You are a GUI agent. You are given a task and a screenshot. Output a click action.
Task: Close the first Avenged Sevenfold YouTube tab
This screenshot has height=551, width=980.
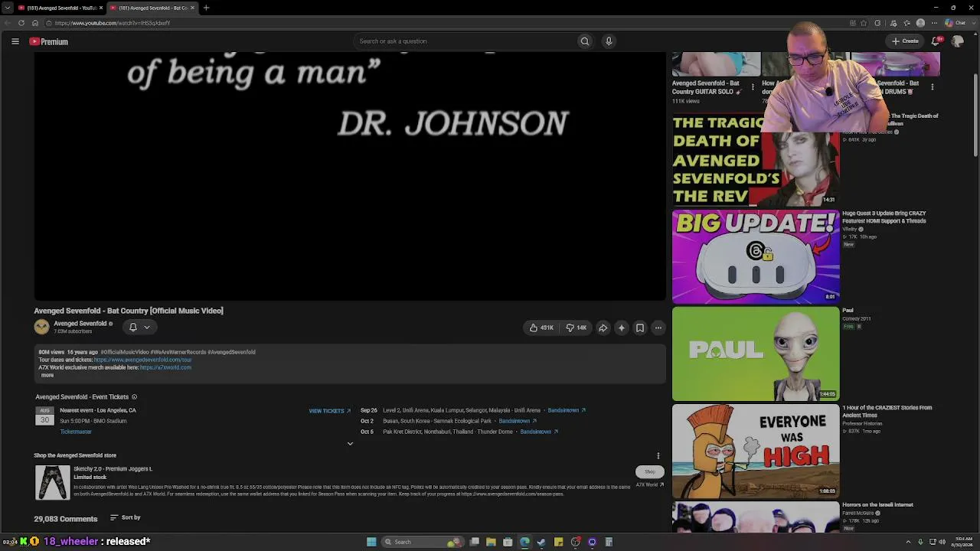[x=100, y=8]
